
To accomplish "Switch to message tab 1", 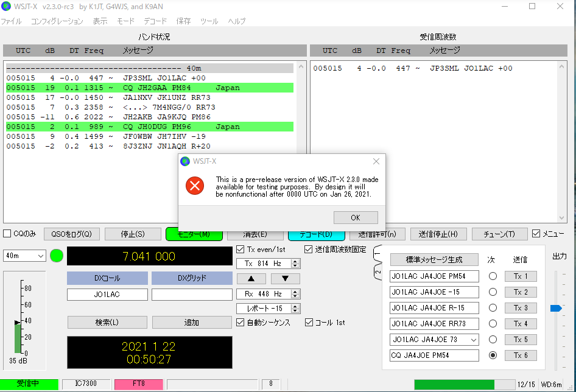I will [x=378, y=253].
